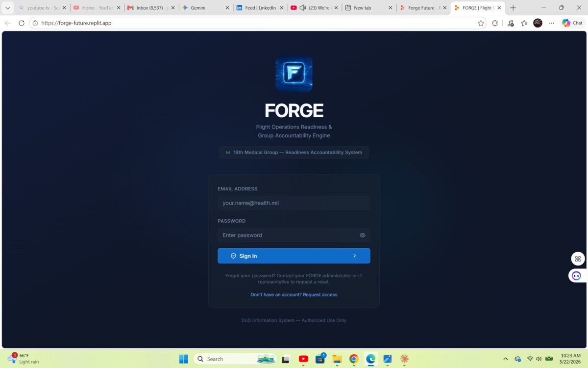
Task: Click the volume speaker tray icon
Action: [x=539, y=359]
